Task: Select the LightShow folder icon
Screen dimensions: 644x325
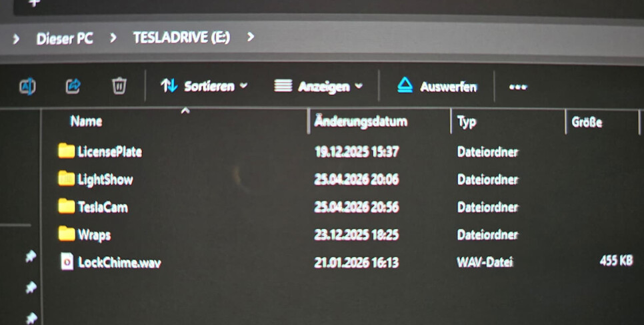Action: click(x=67, y=179)
